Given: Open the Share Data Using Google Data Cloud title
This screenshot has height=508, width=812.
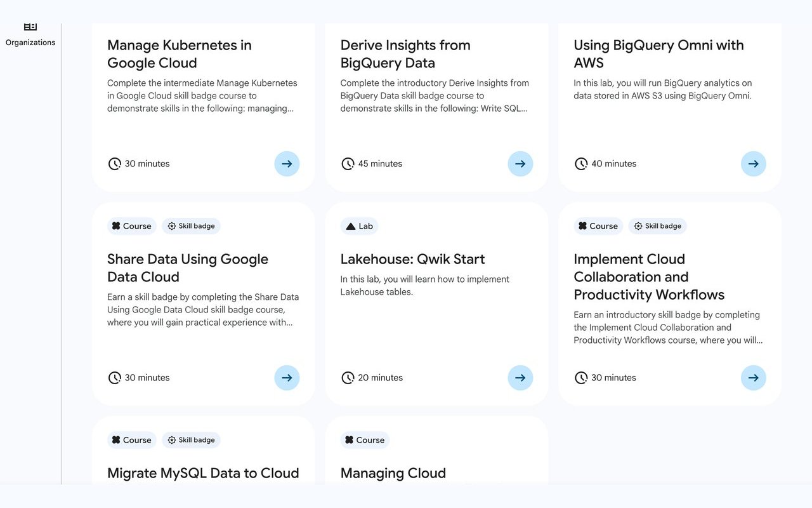Looking at the screenshot, I should click(188, 268).
